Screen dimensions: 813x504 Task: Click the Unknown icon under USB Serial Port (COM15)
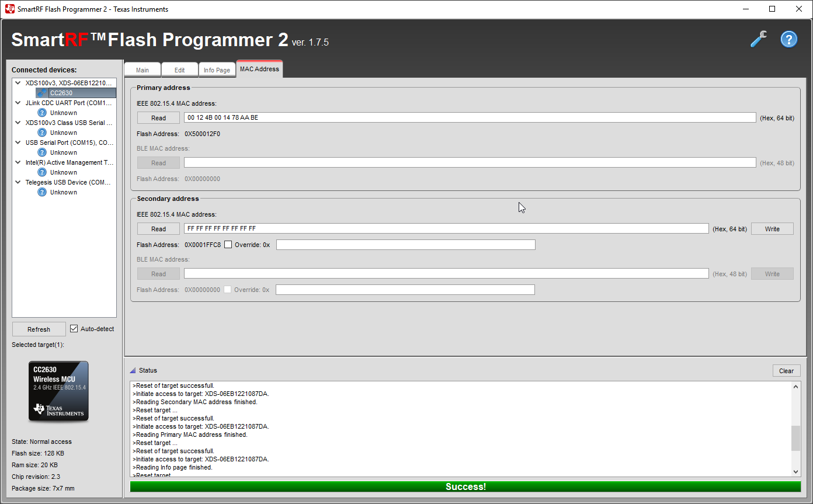[42, 152]
